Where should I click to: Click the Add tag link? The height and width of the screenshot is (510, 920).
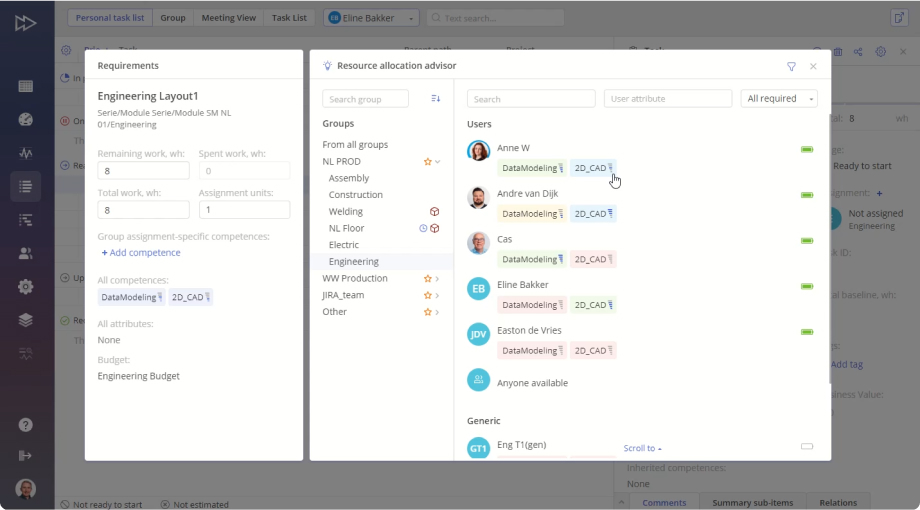[847, 364]
